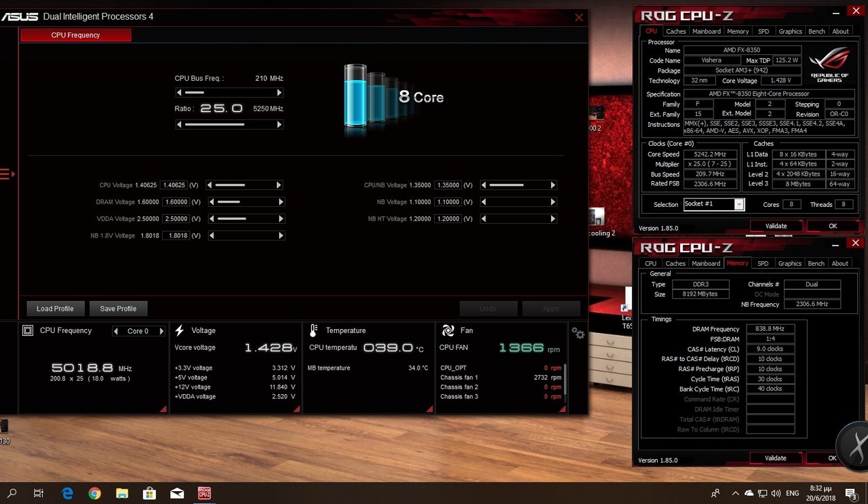Open Task View from taskbar

tap(39, 493)
